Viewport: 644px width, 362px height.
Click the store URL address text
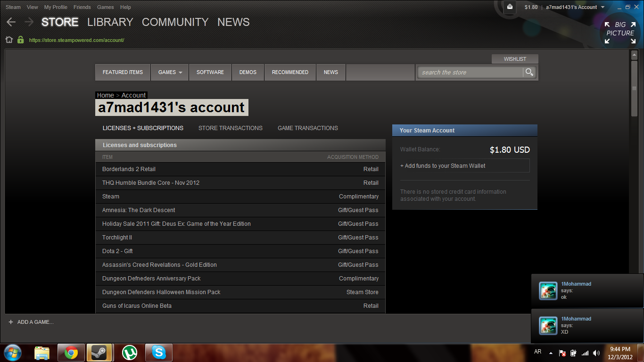[x=76, y=40]
